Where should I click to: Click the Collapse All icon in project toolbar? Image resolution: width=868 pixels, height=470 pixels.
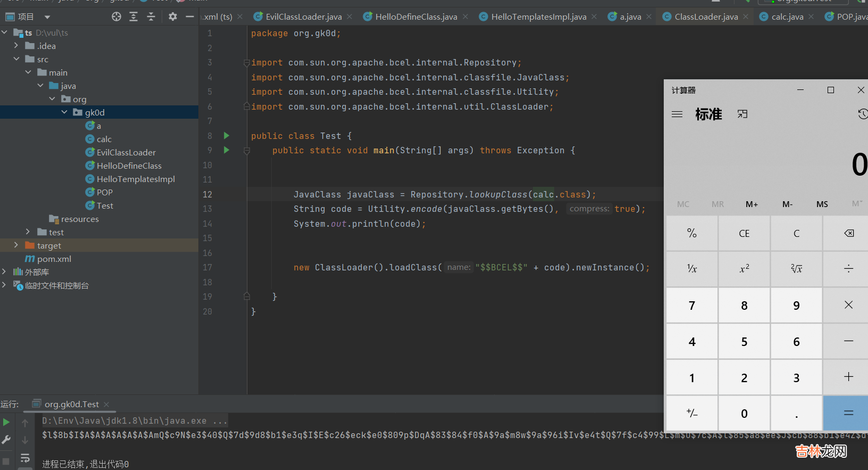point(151,17)
